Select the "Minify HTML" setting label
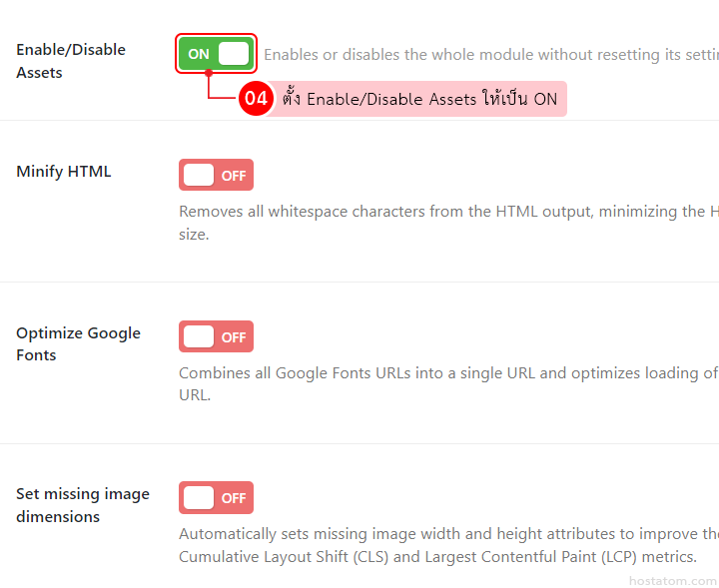Screen dimensions: 719x588 [x=64, y=172]
